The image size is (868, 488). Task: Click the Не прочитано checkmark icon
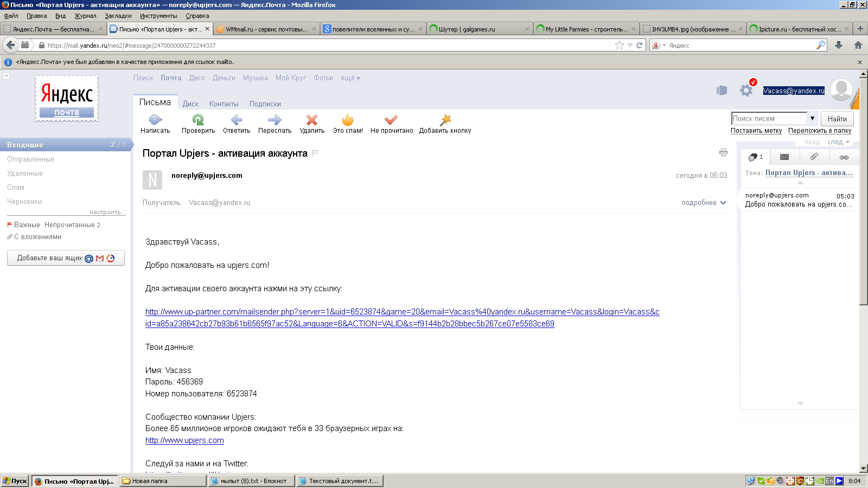pos(391,120)
